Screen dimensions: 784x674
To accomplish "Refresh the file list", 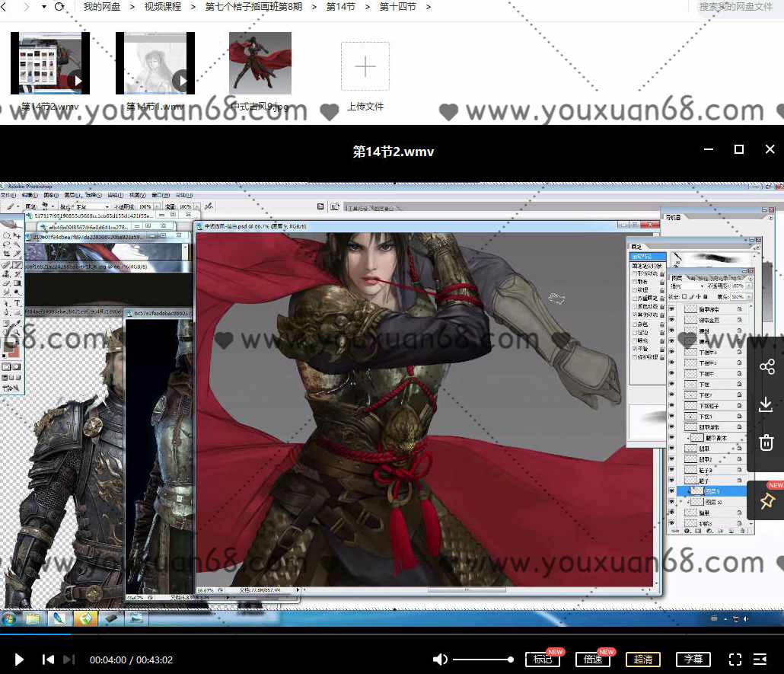I will point(59,7).
